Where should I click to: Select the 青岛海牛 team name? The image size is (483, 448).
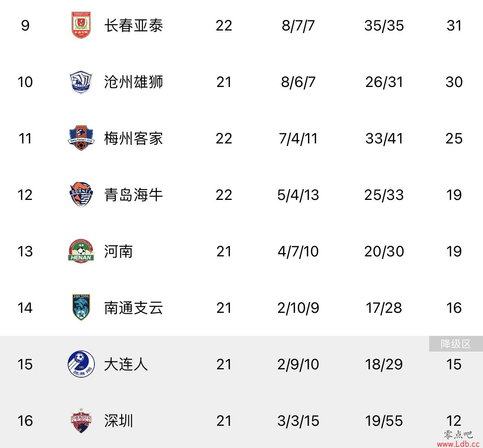[x=134, y=195]
